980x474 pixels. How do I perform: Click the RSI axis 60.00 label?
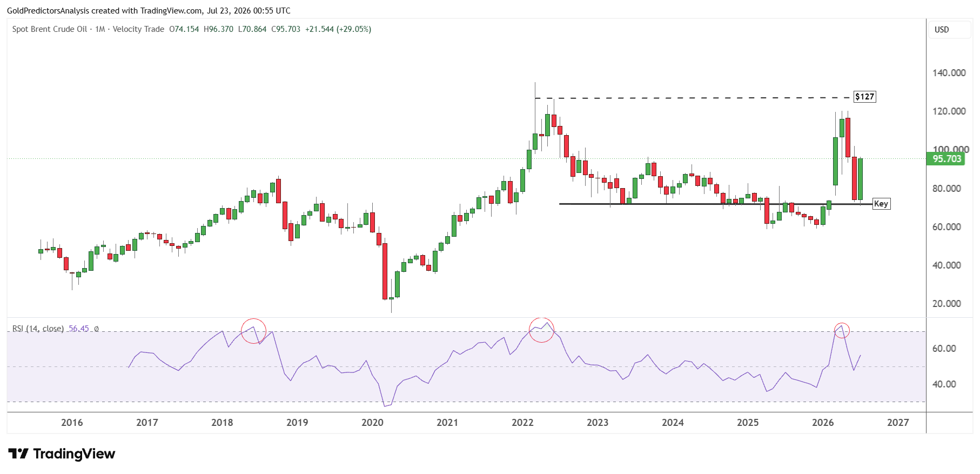pyautogui.click(x=944, y=349)
